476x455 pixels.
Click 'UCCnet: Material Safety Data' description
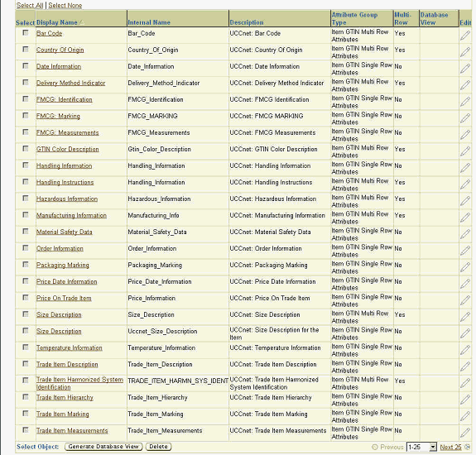[x=270, y=232]
